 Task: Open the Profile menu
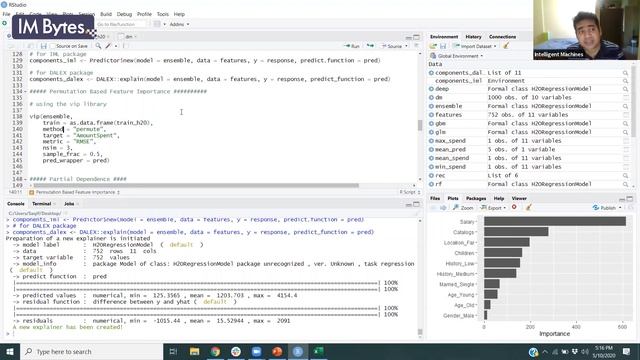(x=144, y=14)
